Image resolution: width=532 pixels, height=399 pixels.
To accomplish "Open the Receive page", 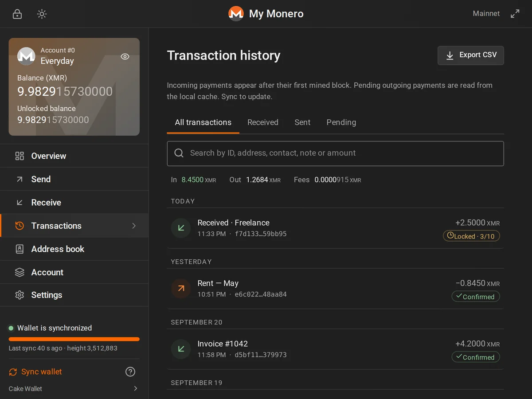I will [74, 203].
